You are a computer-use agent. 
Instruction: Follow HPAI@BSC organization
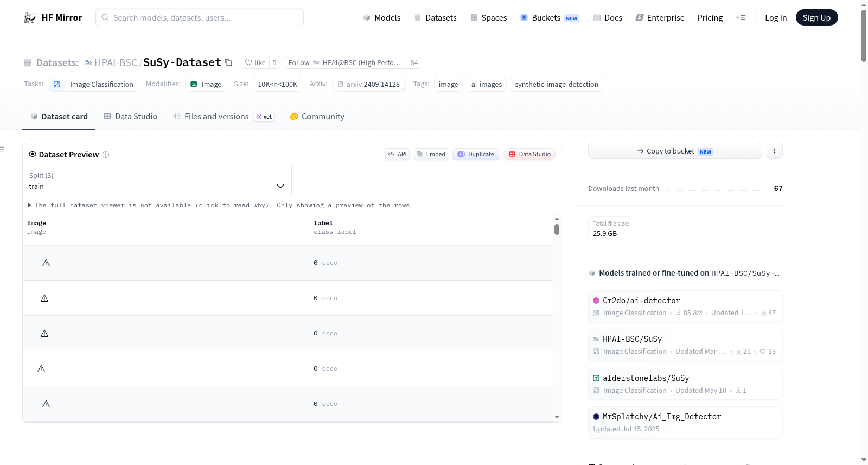pos(346,63)
